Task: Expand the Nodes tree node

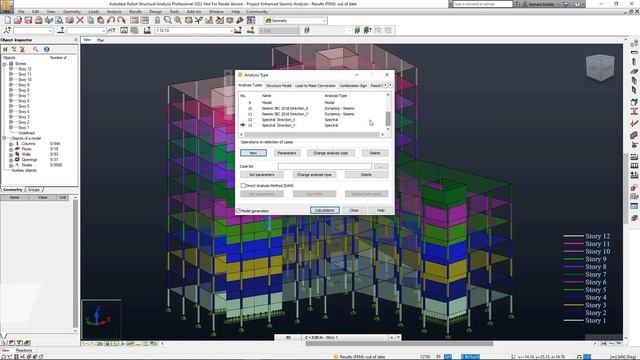Action: pyautogui.click(x=11, y=165)
